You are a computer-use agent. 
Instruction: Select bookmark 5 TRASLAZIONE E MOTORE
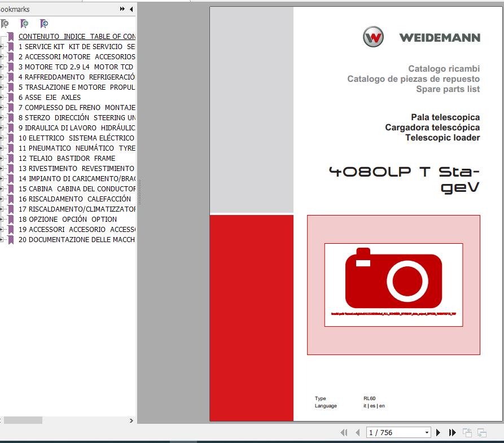(x=77, y=87)
